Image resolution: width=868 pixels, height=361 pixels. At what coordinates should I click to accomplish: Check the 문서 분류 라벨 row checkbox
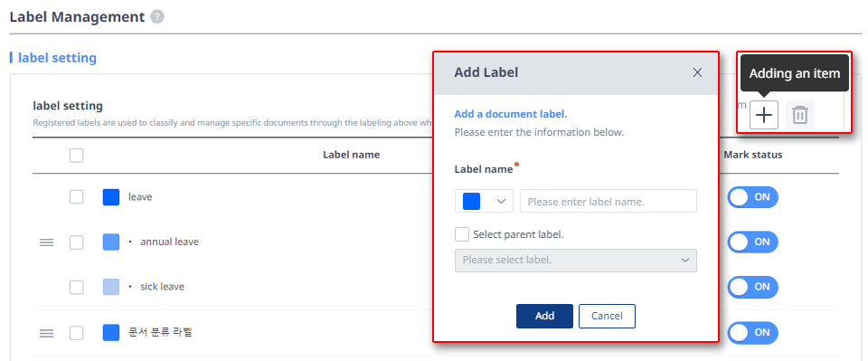point(76,333)
